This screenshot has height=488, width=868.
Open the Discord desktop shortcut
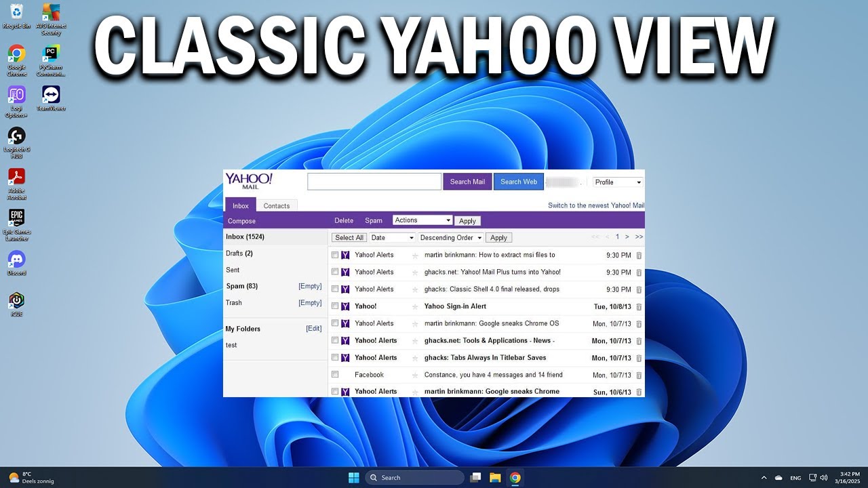(x=16, y=262)
